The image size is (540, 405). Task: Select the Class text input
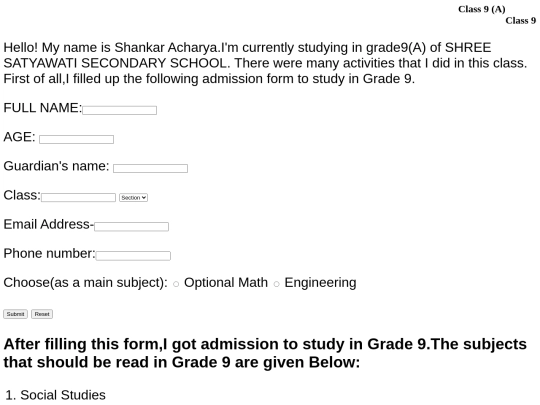coord(79,197)
